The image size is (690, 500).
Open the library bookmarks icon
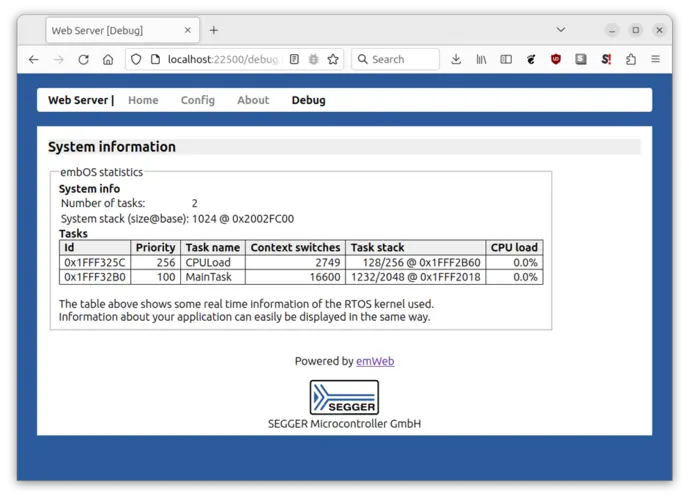[481, 60]
